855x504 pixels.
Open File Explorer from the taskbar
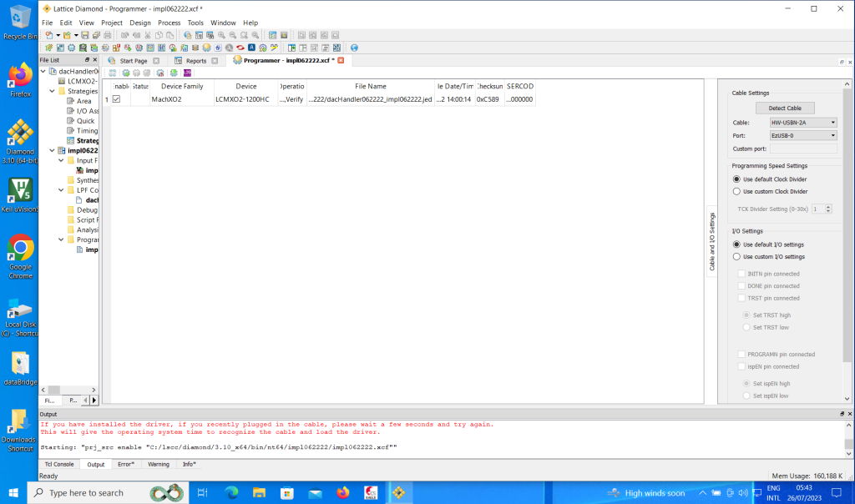tap(259, 492)
